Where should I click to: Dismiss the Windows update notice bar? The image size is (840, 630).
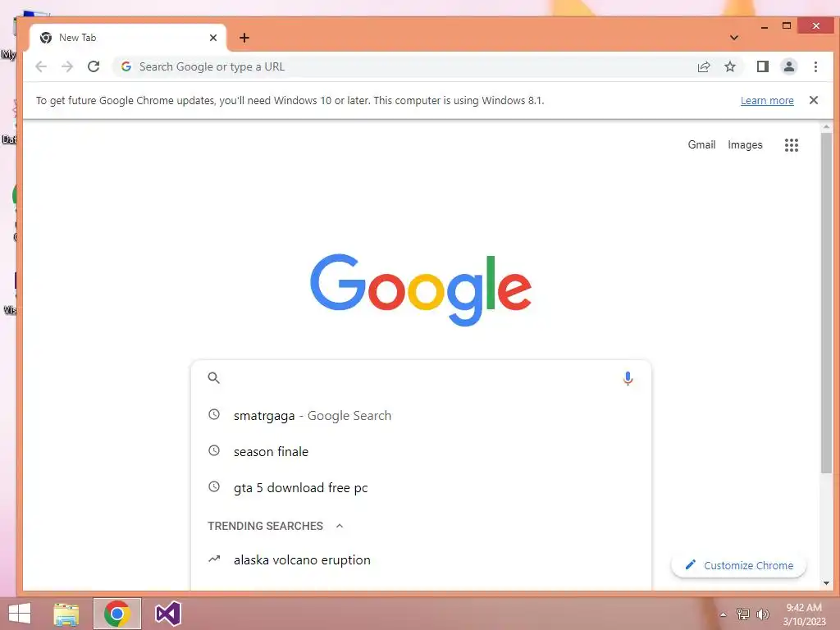point(813,100)
